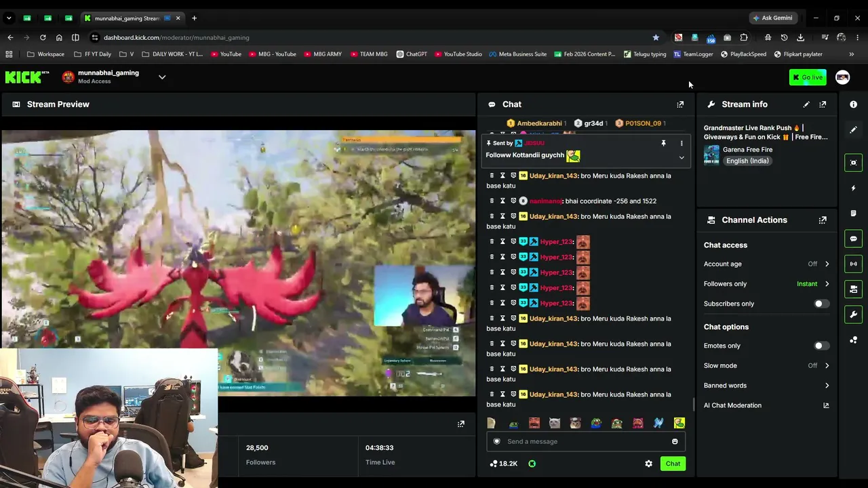Open the user profile avatar menu
Viewport: 868px width, 488px height.
[x=842, y=77]
